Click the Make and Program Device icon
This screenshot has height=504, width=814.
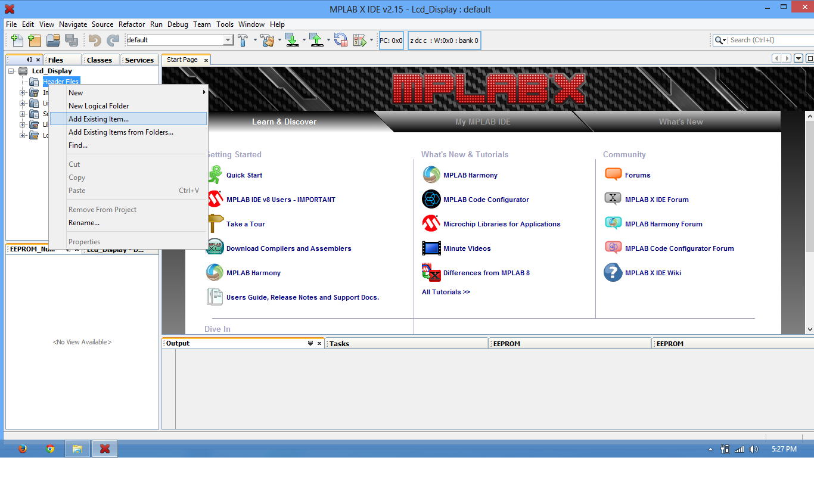[291, 40]
